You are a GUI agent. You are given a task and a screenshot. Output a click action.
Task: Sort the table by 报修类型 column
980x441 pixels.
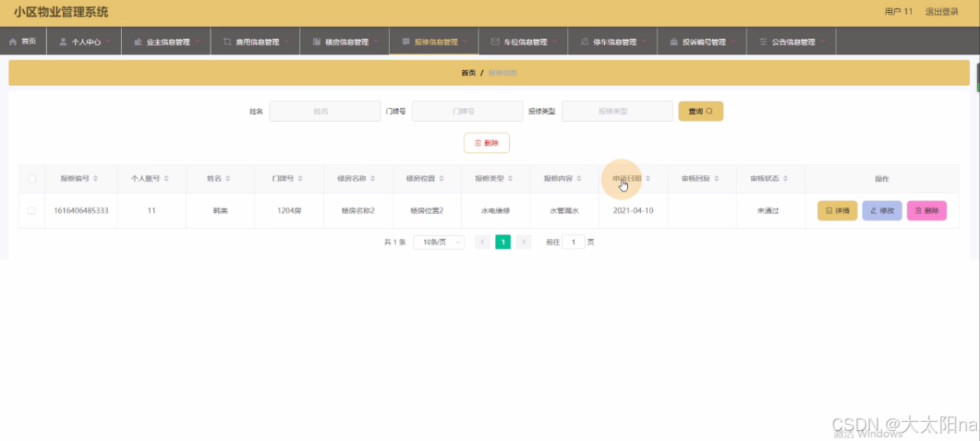pyautogui.click(x=511, y=178)
